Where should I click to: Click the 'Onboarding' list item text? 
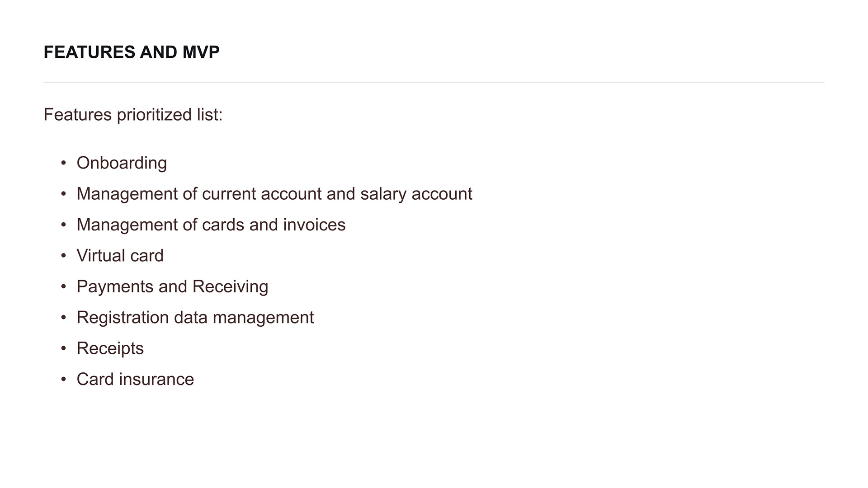pos(122,163)
